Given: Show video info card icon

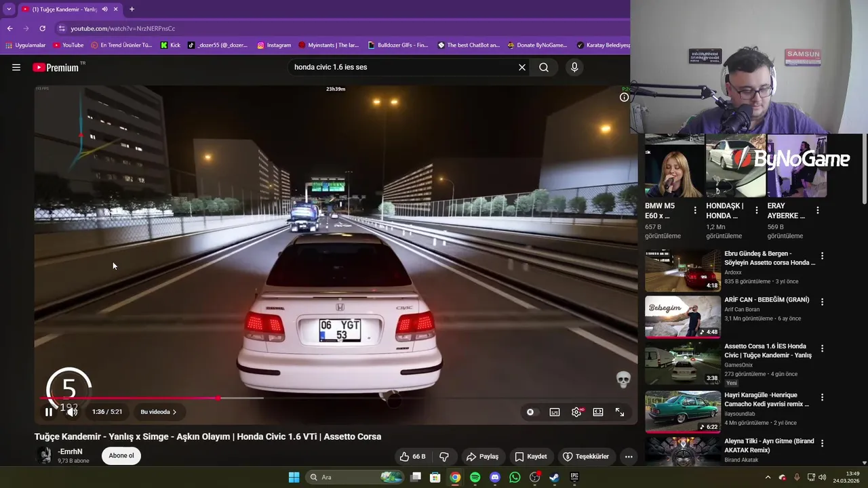Looking at the screenshot, I should pos(624,97).
